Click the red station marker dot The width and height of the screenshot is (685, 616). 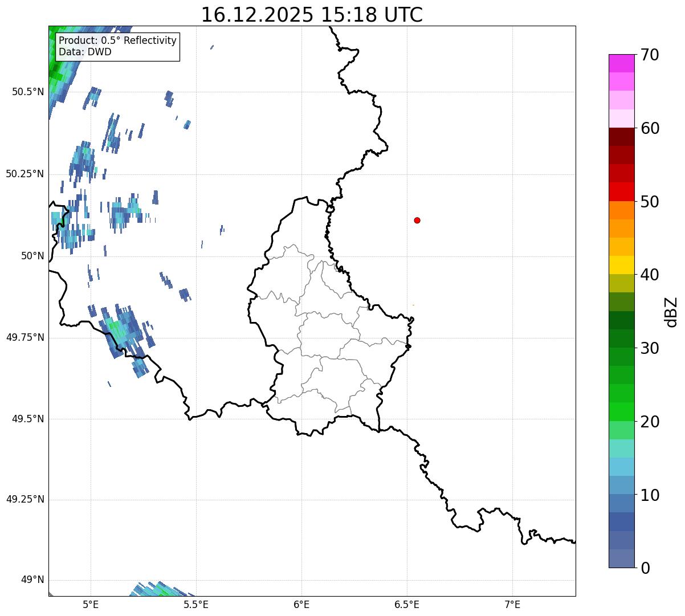click(x=417, y=220)
